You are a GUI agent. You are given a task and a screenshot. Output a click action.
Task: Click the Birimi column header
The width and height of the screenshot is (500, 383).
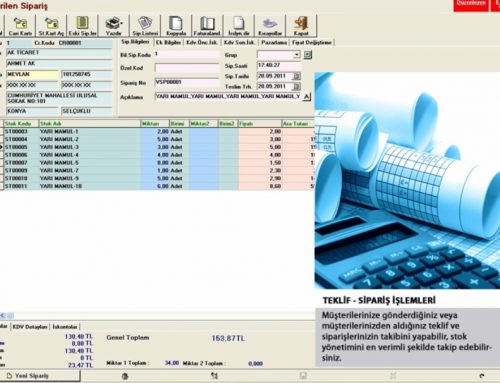(x=179, y=124)
